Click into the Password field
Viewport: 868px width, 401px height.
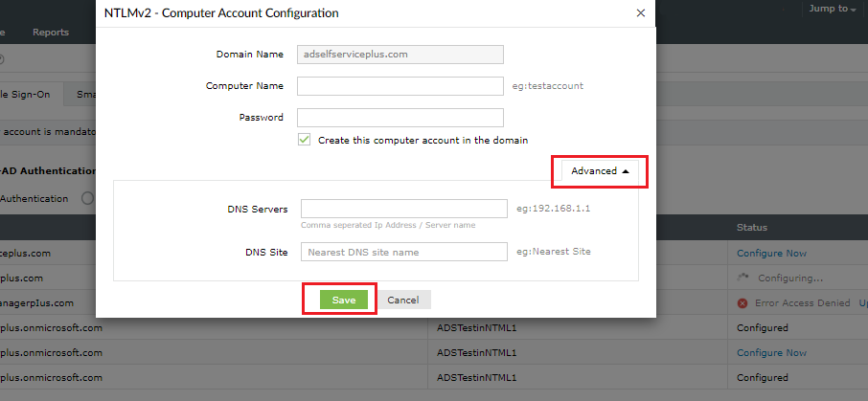[400, 118]
